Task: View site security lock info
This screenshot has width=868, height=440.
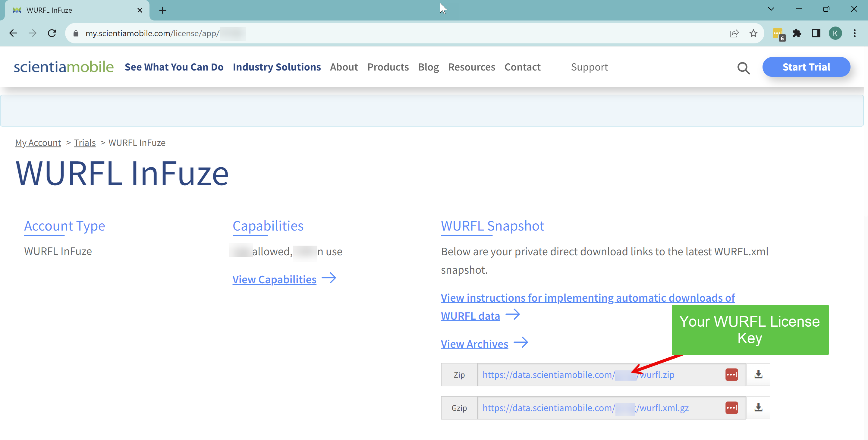Action: point(76,33)
